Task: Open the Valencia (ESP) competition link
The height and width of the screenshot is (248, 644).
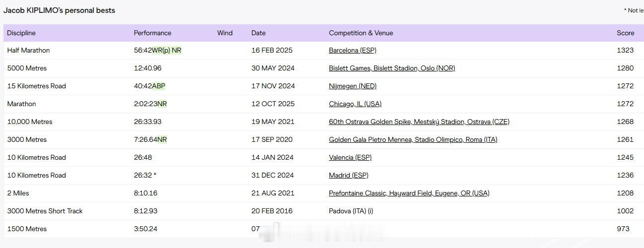Action: tap(350, 157)
